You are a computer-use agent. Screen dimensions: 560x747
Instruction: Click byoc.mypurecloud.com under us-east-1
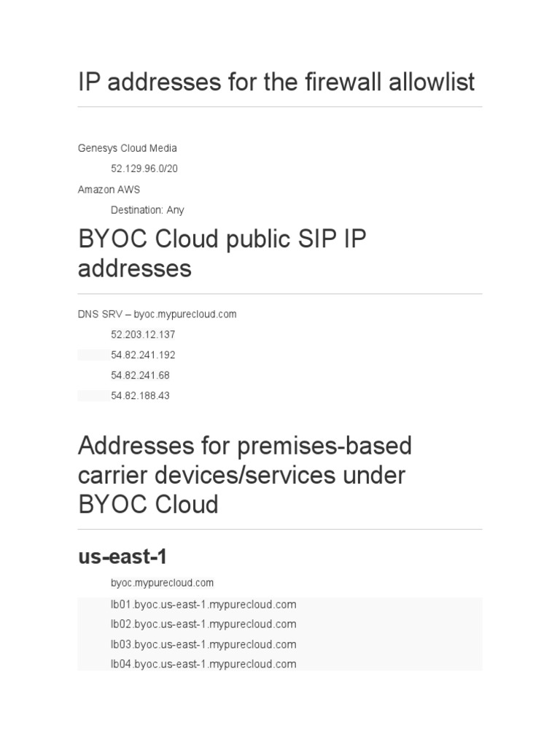point(162,583)
